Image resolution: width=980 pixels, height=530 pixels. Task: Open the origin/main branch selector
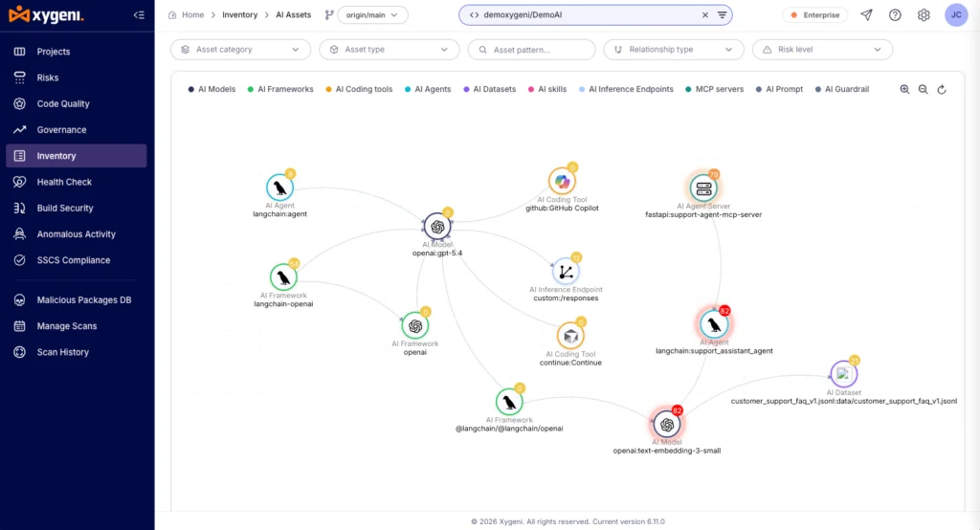tap(372, 15)
